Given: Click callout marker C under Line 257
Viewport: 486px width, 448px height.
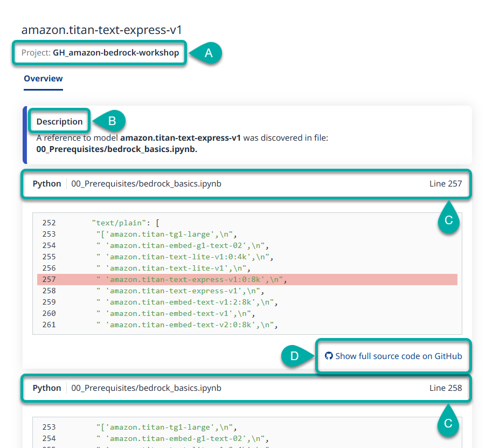Looking at the screenshot, I should [x=448, y=220].
